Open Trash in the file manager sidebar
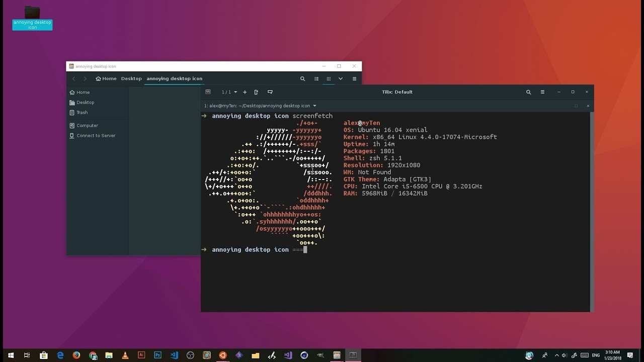This screenshot has width=644, height=362. click(x=79, y=113)
